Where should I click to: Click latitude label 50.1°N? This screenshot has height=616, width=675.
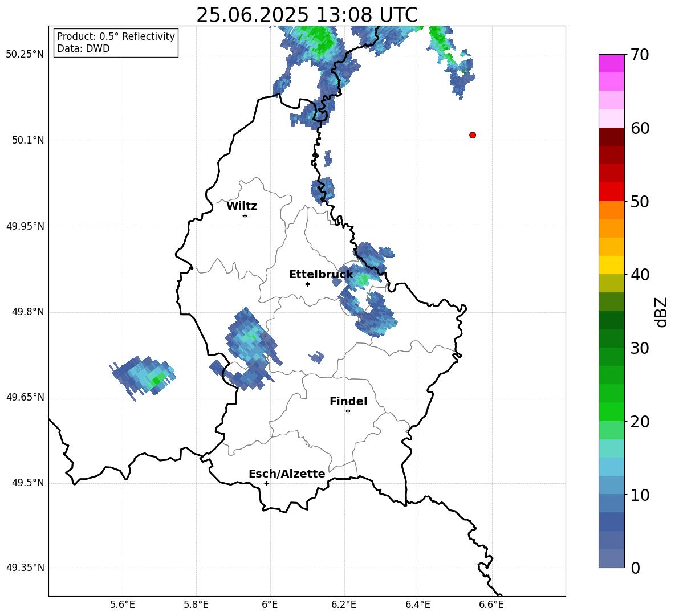[27, 140]
